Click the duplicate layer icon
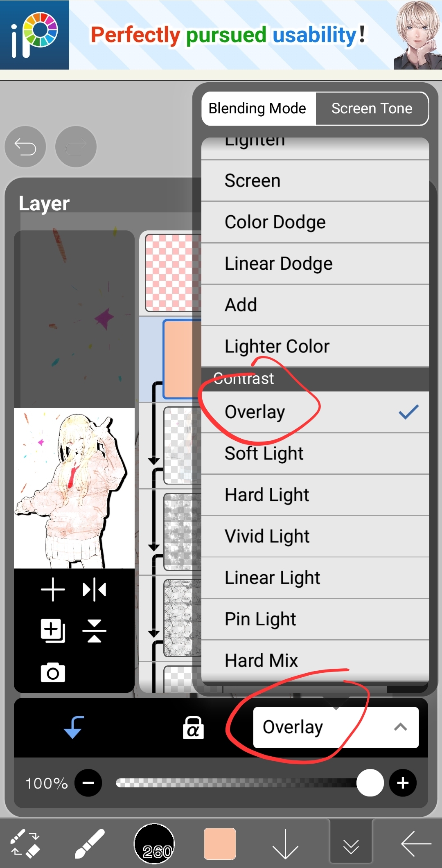Viewport: 442px width, 868px height. [x=53, y=631]
